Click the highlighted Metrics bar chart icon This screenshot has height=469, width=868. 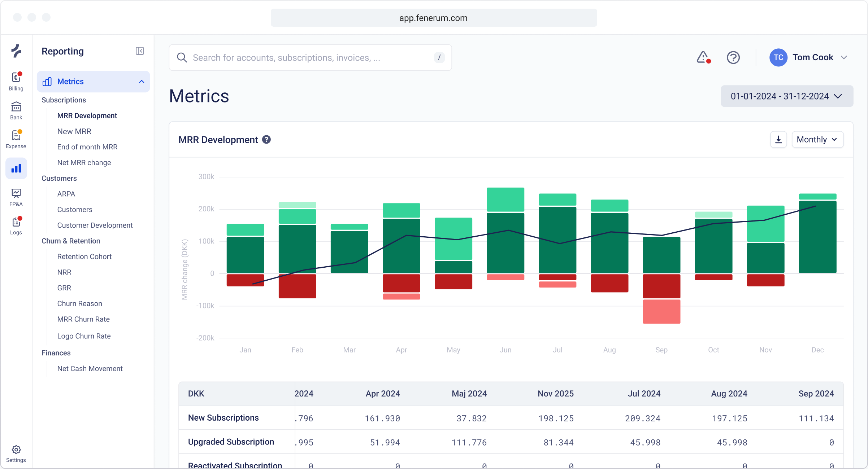(x=16, y=168)
